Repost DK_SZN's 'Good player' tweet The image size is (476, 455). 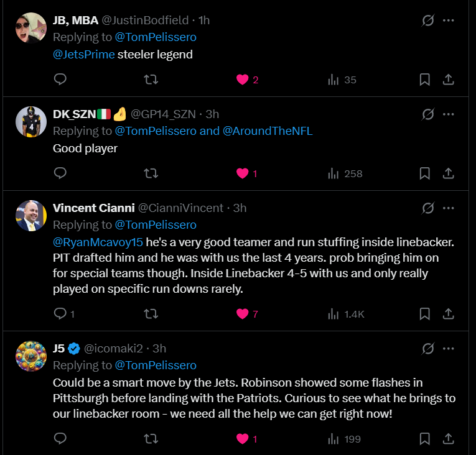point(151,173)
